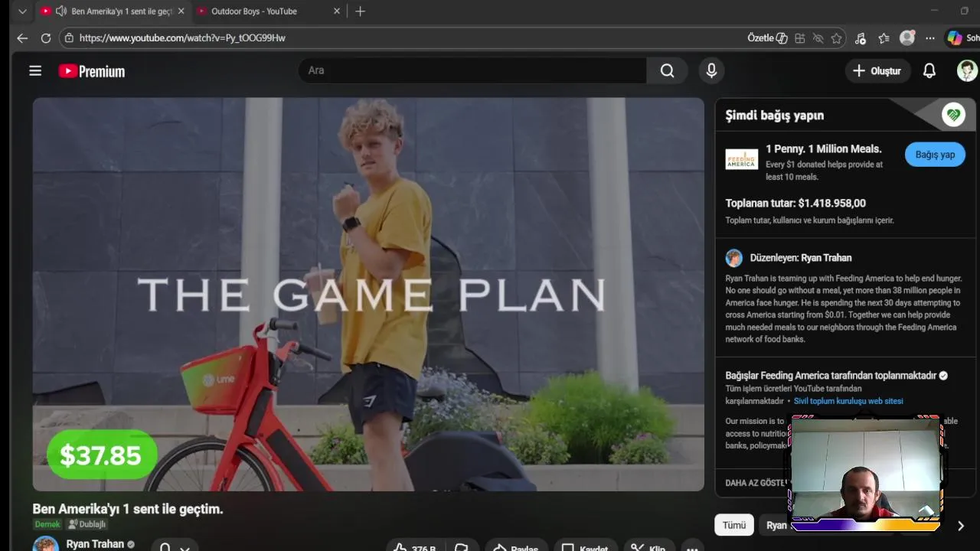This screenshot has height=551, width=980.
Task: Click the Şimdi bağış yapın heading
Action: tap(775, 116)
